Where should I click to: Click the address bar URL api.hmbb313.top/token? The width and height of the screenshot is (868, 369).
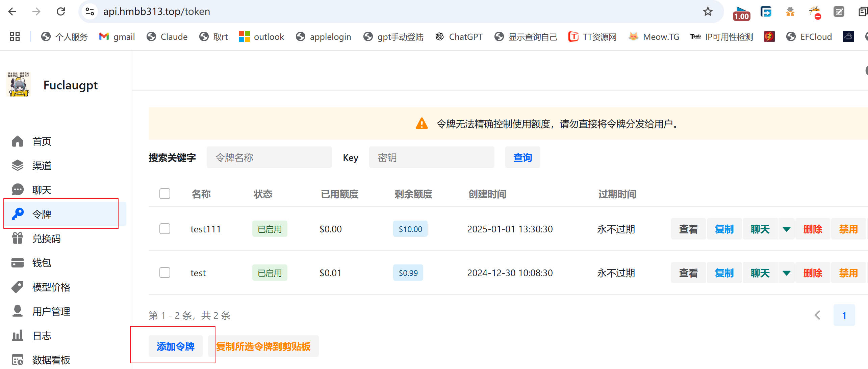pyautogui.click(x=156, y=11)
